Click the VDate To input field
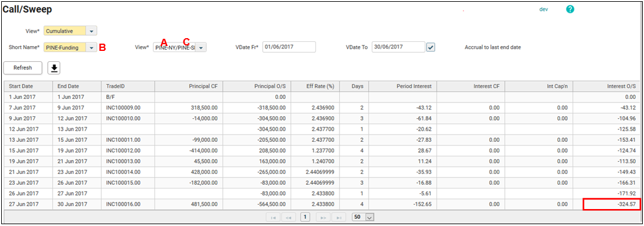644x226 pixels. [x=398, y=47]
